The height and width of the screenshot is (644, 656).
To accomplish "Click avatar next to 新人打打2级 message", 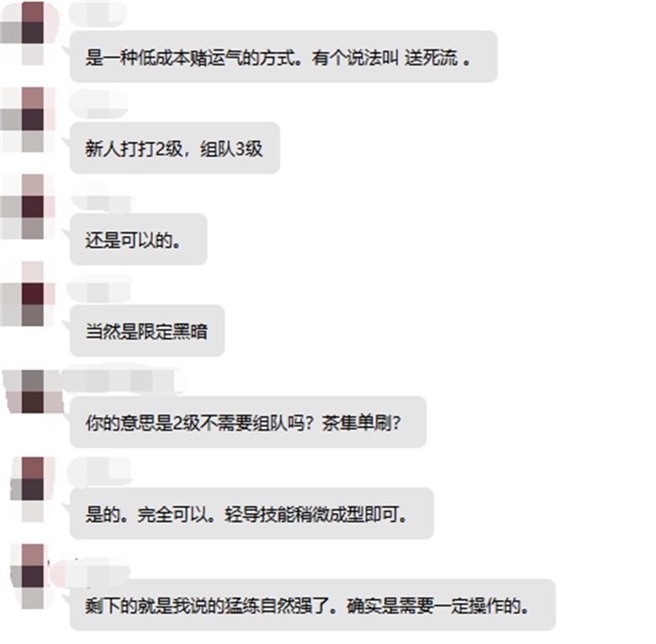I will 29,119.
